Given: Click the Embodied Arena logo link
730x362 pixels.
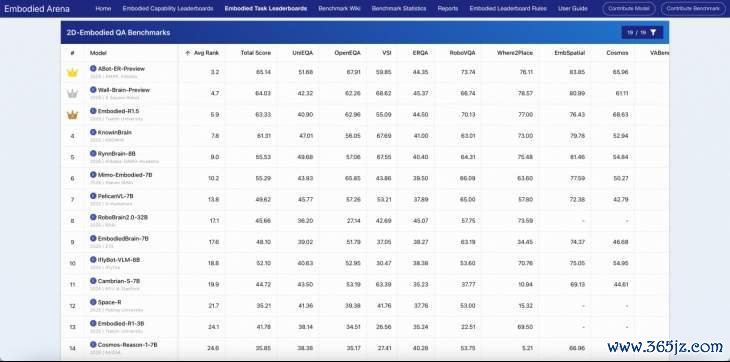Looking at the screenshot, I should click(37, 8).
